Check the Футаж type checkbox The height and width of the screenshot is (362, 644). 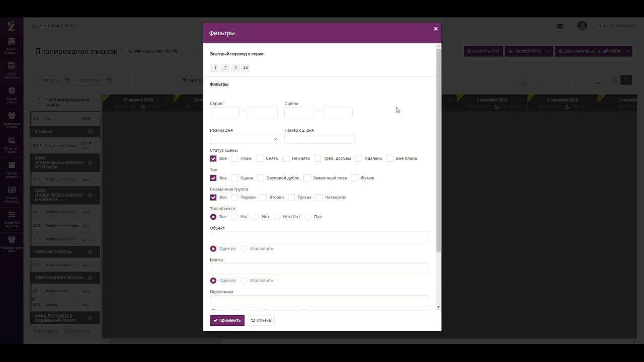coord(355,178)
